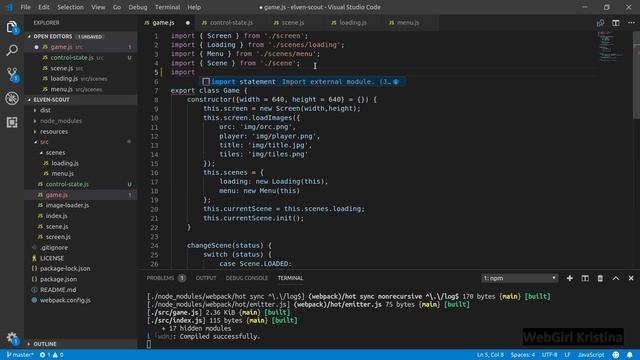Open notifications bell in status bar
This screenshot has height=360, width=640.
tap(630, 355)
